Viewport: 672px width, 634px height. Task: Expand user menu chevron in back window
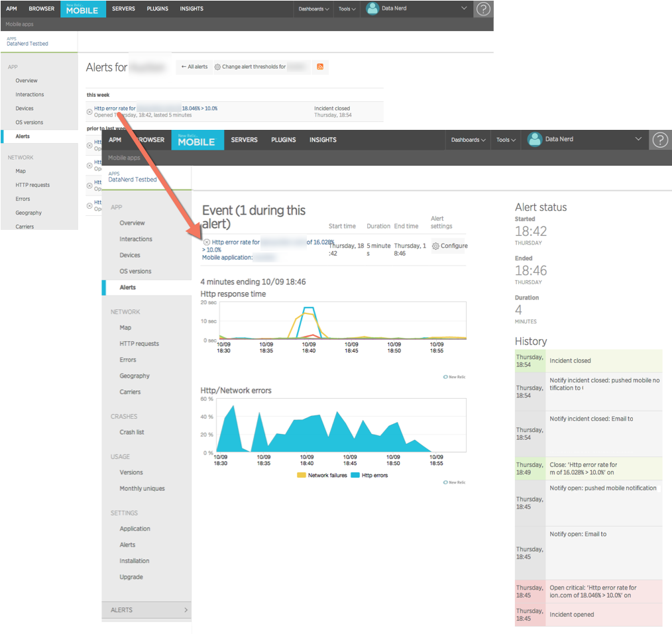464,8
